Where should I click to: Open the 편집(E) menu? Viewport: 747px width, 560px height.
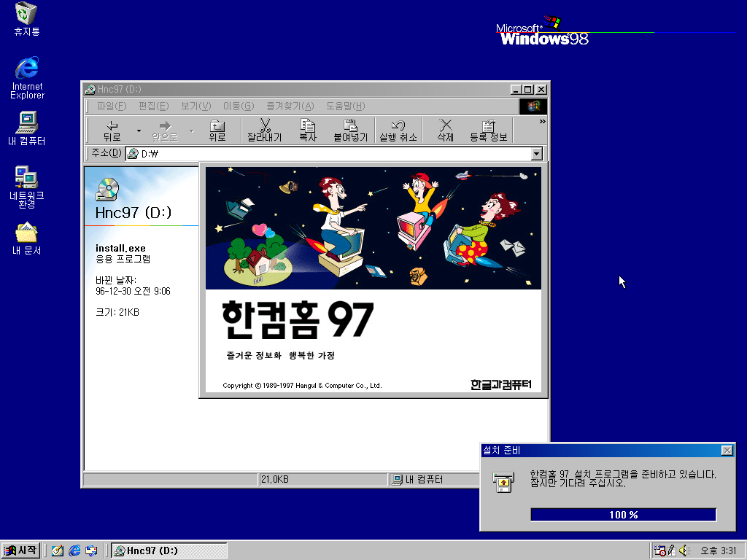[x=153, y=106]
